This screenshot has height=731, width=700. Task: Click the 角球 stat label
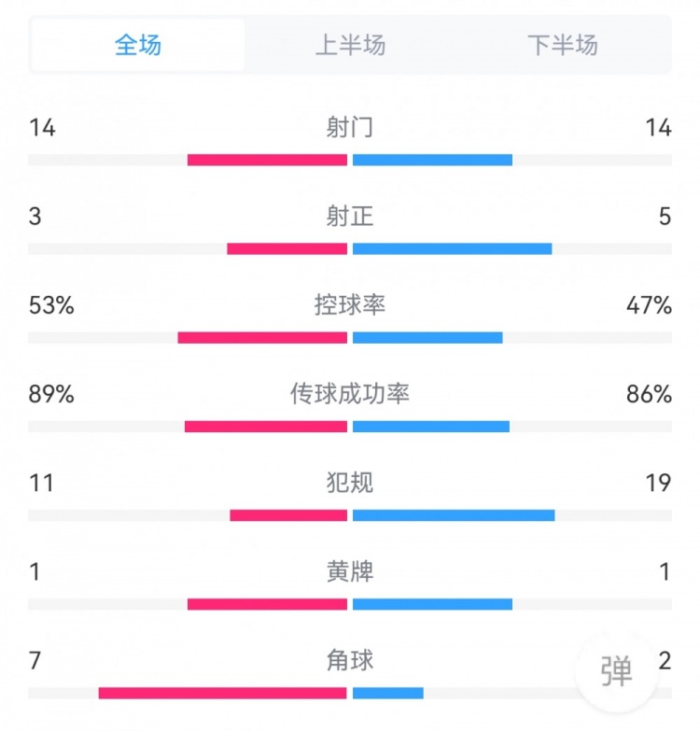pyautogui.click(x=350, y=660)
